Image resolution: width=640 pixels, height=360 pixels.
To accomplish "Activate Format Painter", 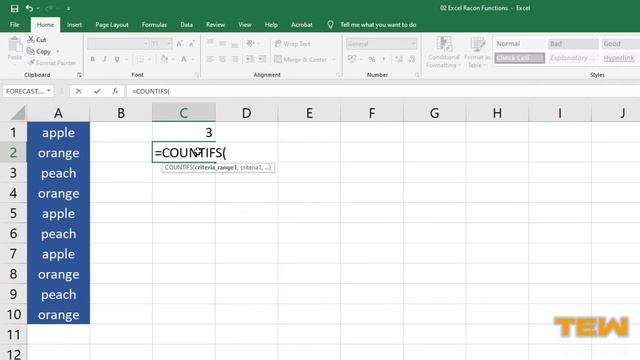I will (52, 63).
